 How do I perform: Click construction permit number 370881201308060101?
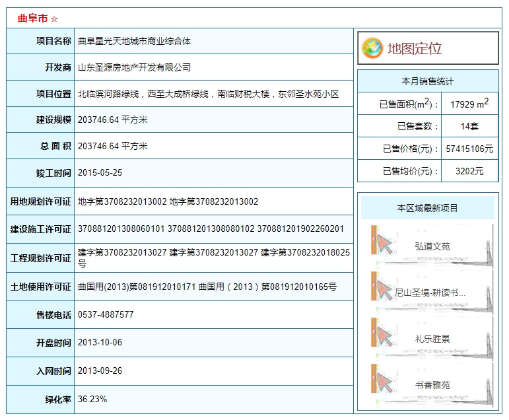(x=121, y=229)
